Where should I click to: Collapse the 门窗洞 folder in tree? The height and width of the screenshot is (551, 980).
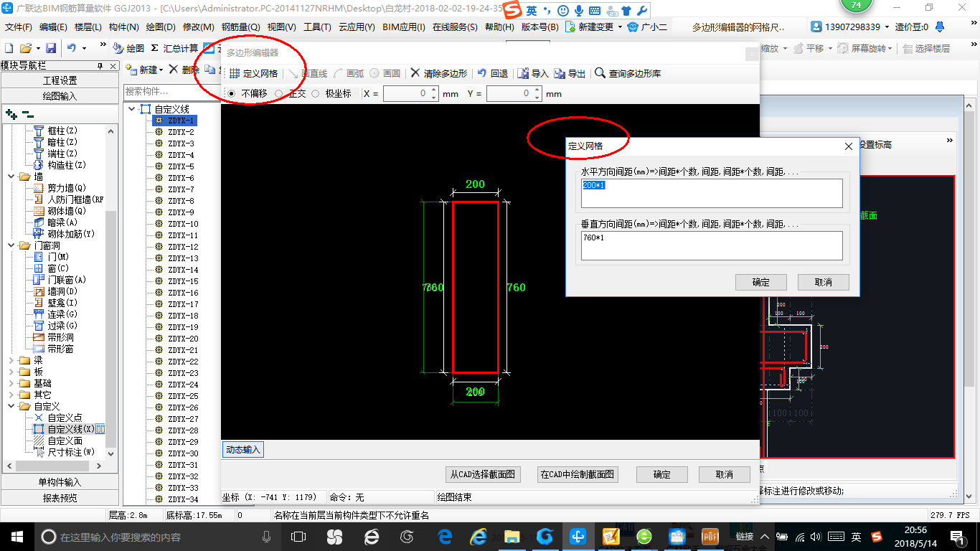point(12,245)
